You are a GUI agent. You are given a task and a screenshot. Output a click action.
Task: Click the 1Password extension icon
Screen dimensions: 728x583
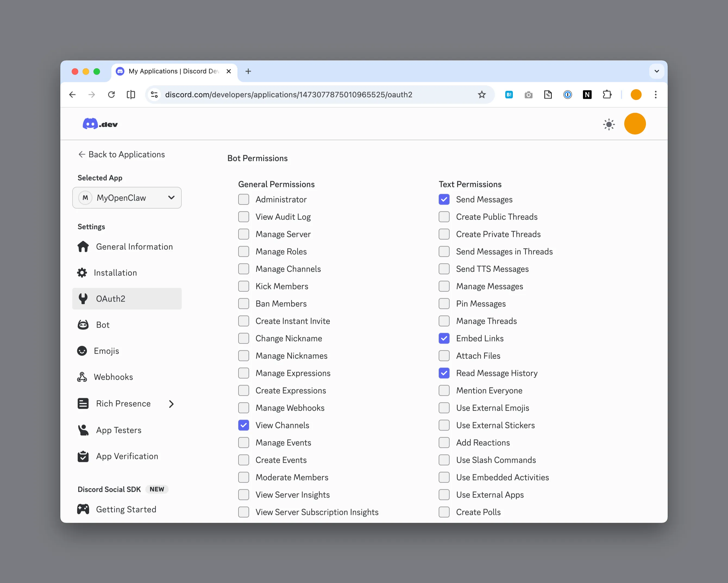[567, 94]
